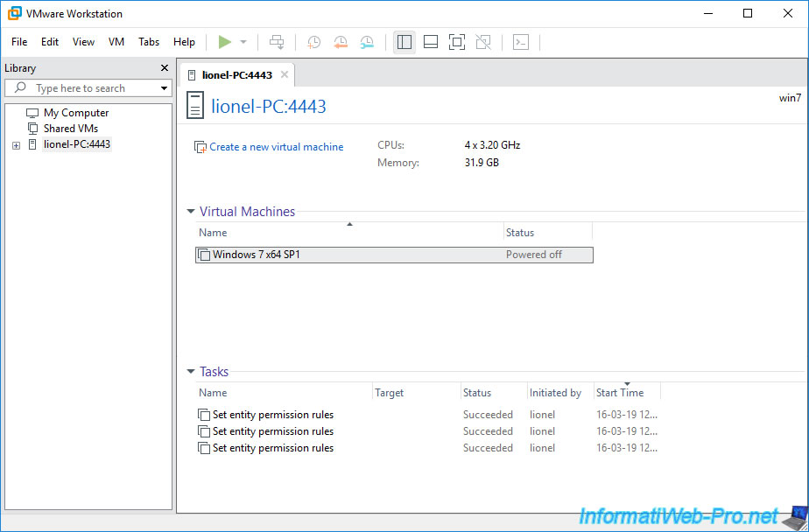Click the 4 x 3.20 GHz CPUs value
Screen dimensions: 809x532
[492, 145]
